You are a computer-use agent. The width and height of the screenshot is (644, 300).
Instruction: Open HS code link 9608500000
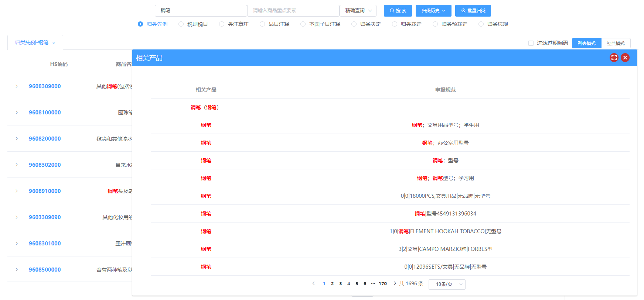45,270
